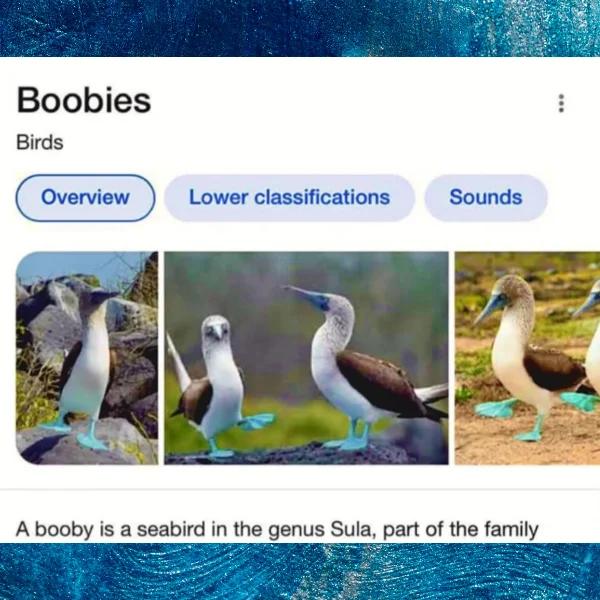Open the booby walking on sand photo
Image resolution: width=600 pixels, height=600 pixels.
point(527,358)
